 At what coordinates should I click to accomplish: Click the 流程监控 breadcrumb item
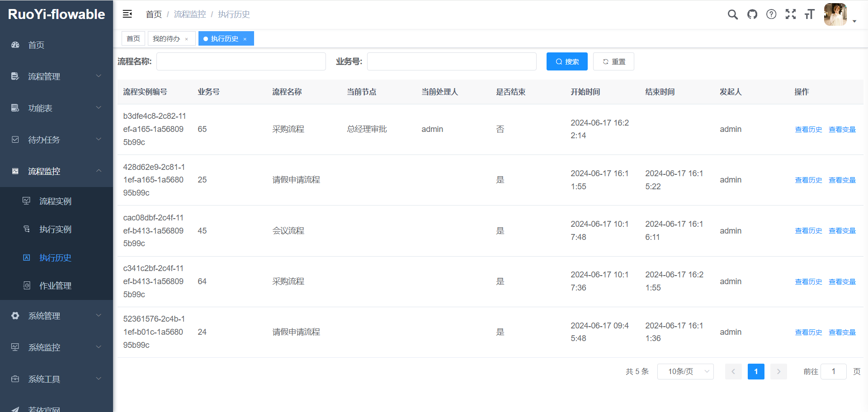(190, 14)
